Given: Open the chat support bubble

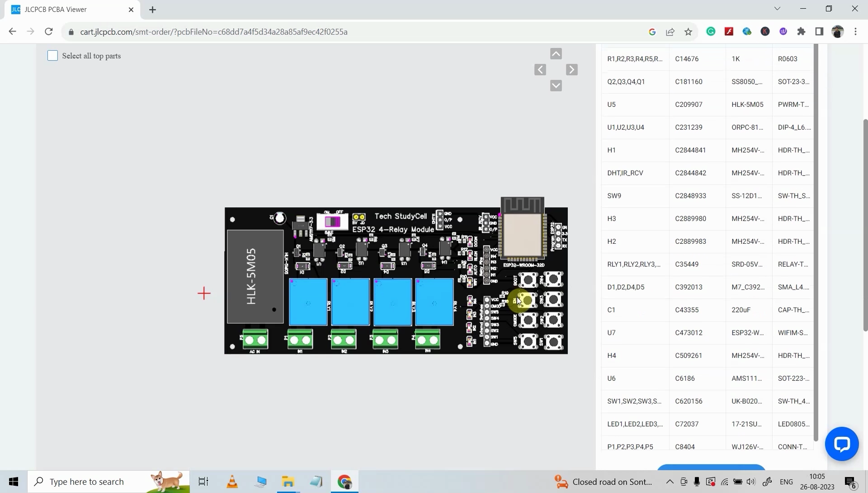Looking at the screenshot, I should 842,444.
